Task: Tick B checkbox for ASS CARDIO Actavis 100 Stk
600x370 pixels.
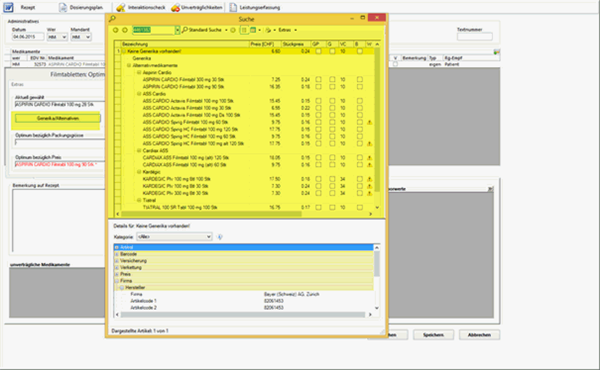Action: 359,101
